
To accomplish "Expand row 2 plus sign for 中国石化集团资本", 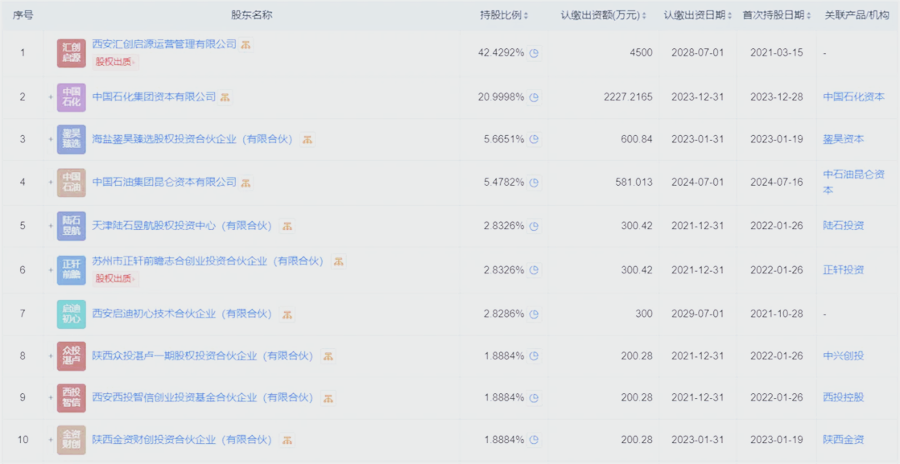I will [51, 98].
